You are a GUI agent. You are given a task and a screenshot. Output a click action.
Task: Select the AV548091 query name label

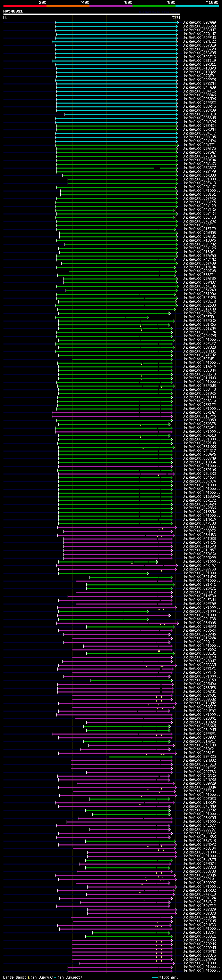pos(13,11)
